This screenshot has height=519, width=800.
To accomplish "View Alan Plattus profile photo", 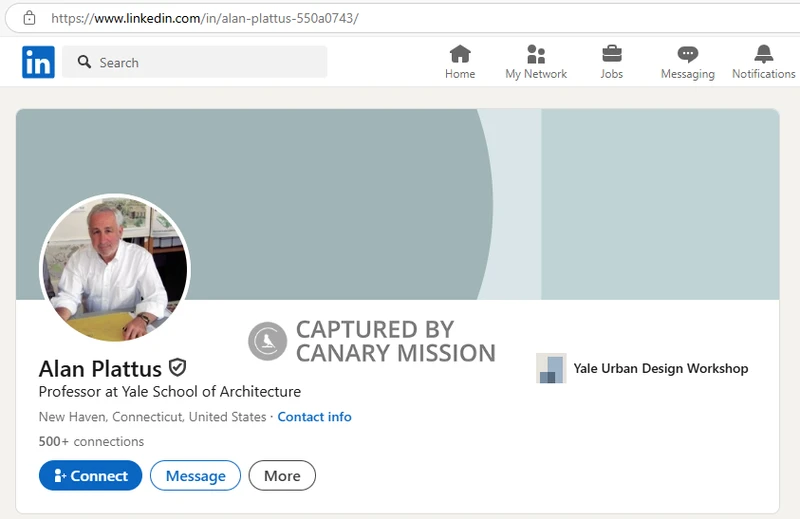I will pos(115,267).
